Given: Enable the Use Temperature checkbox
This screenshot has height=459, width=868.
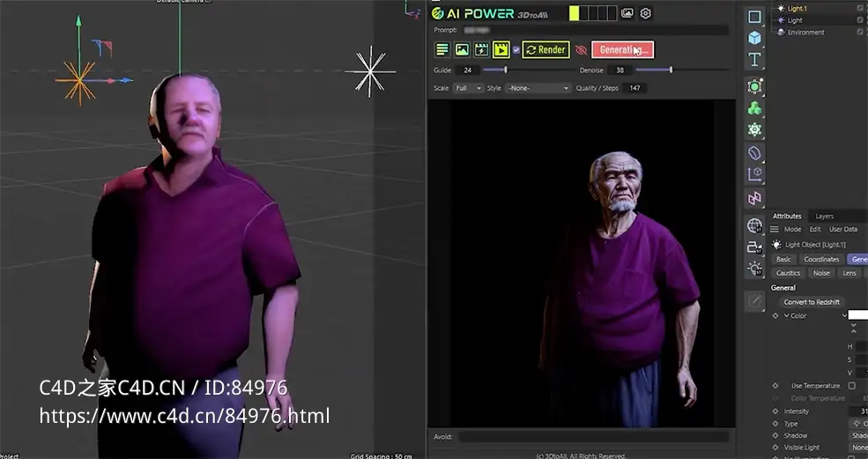Looking at the screenshot, I should [x=852, y=386].
